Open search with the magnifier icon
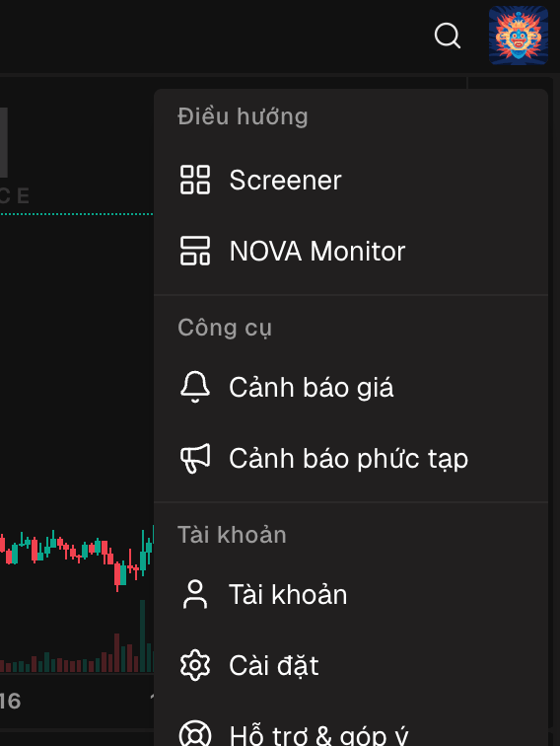 coord(448,36)
